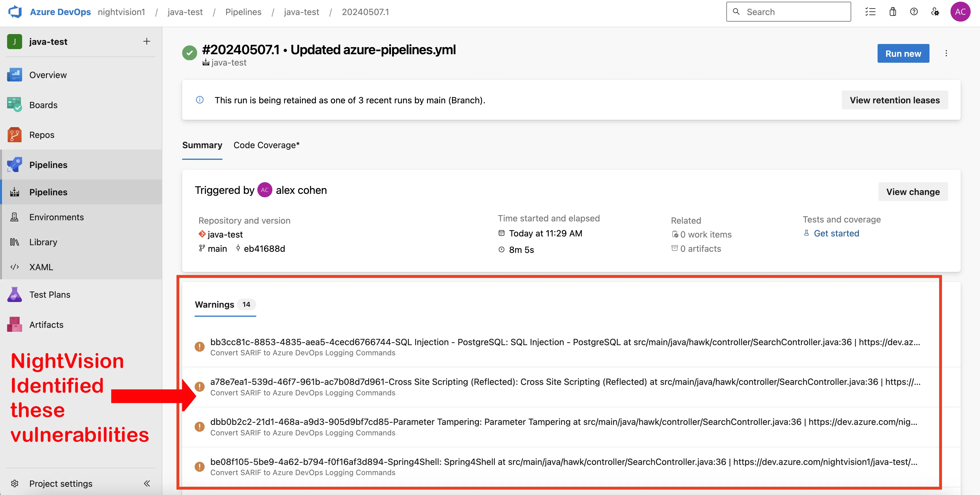
Task: Click Get started under Tests and coverage
Action: point(836,233)
